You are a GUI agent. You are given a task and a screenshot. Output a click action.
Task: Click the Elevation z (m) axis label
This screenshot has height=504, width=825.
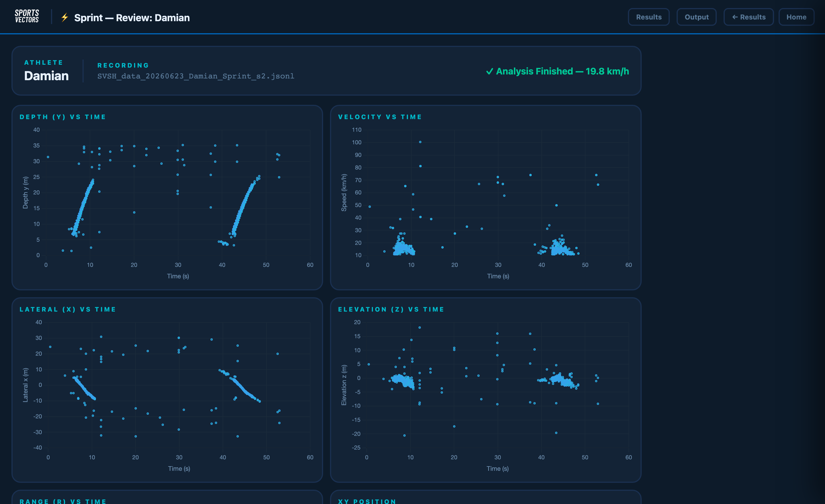tap(344, 385)
